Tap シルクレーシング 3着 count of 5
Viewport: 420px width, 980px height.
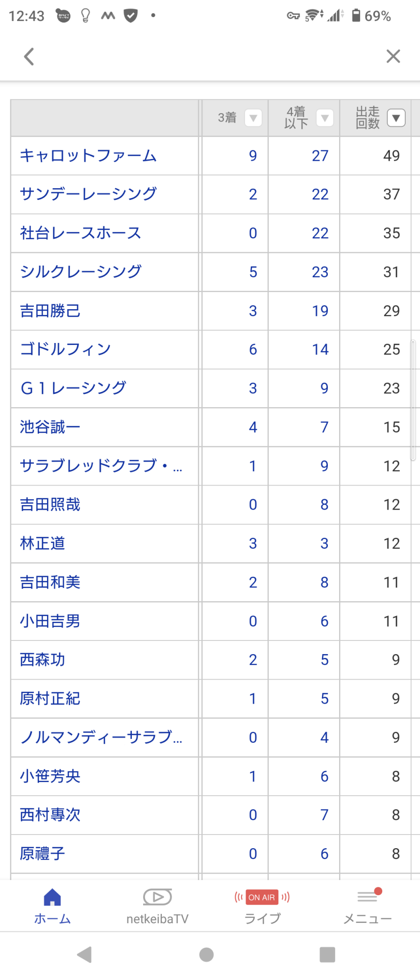pyautogui.click(x=253, y=272)
